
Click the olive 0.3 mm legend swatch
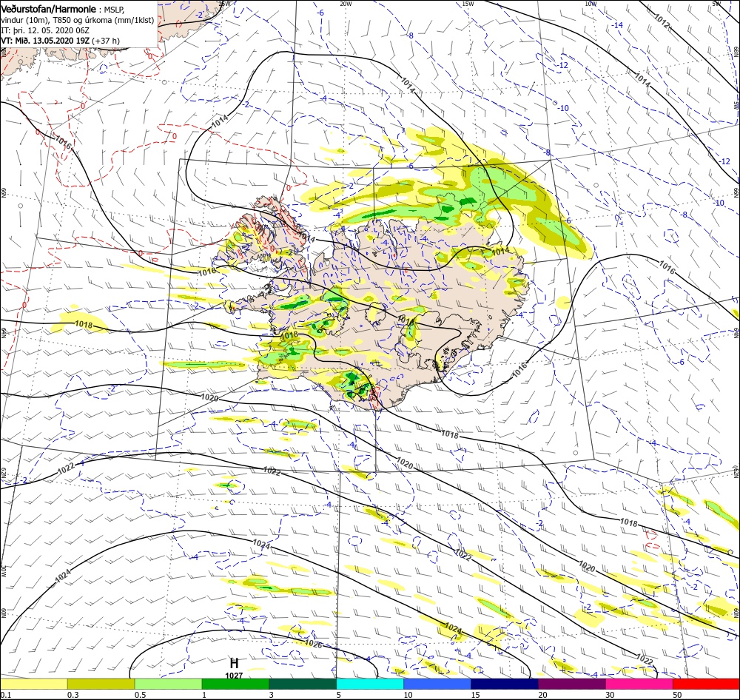101,684
